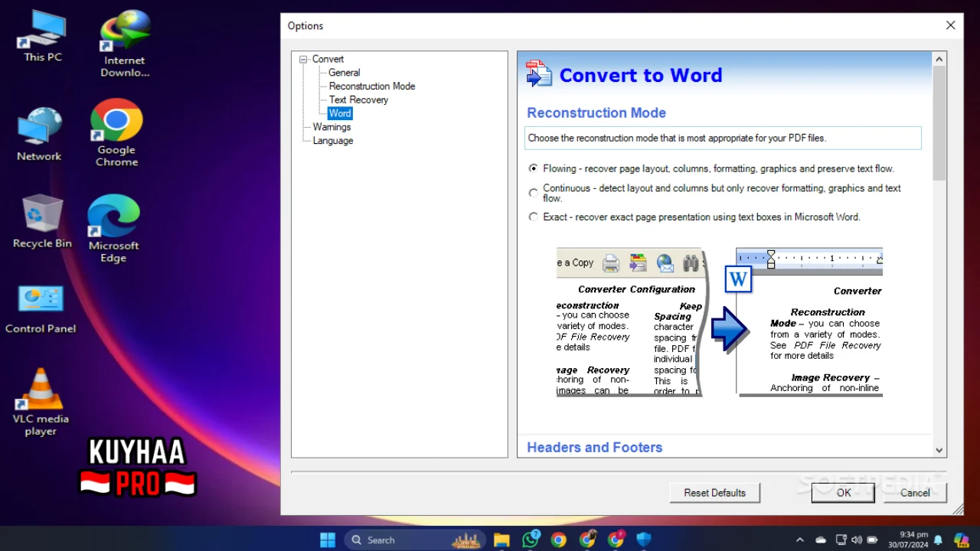Open Windows Security shield in taskbar
Image resolution: width=980 pixels, height=551 pixels.
tap(644, 540)
